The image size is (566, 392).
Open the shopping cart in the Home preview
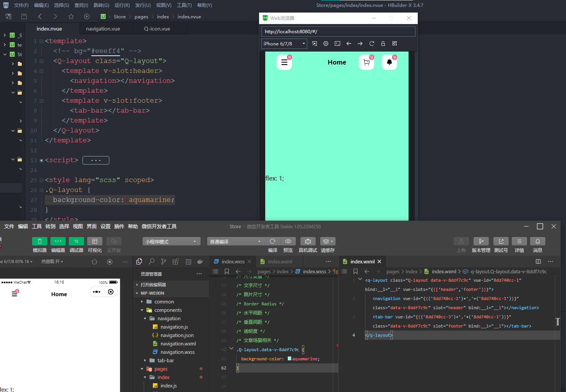367,62
